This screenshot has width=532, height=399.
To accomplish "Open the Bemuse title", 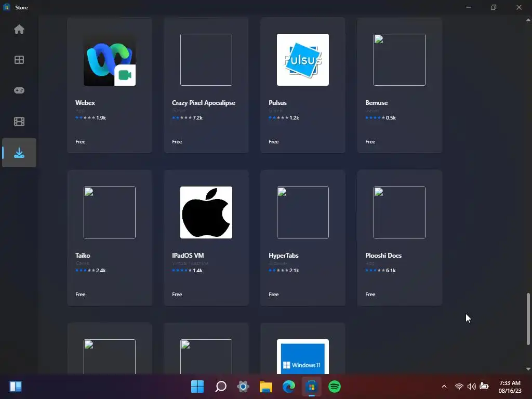I will (x=376, y=103).
